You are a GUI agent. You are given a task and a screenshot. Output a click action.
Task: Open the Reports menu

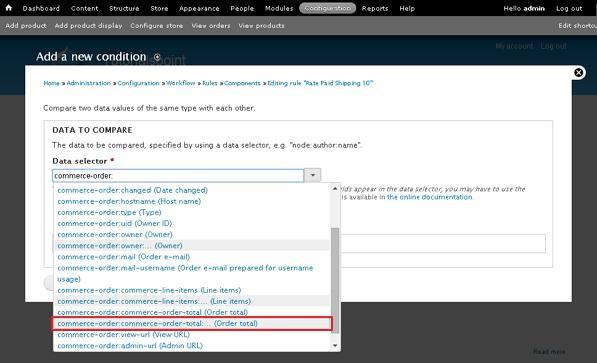coord(375,8)
